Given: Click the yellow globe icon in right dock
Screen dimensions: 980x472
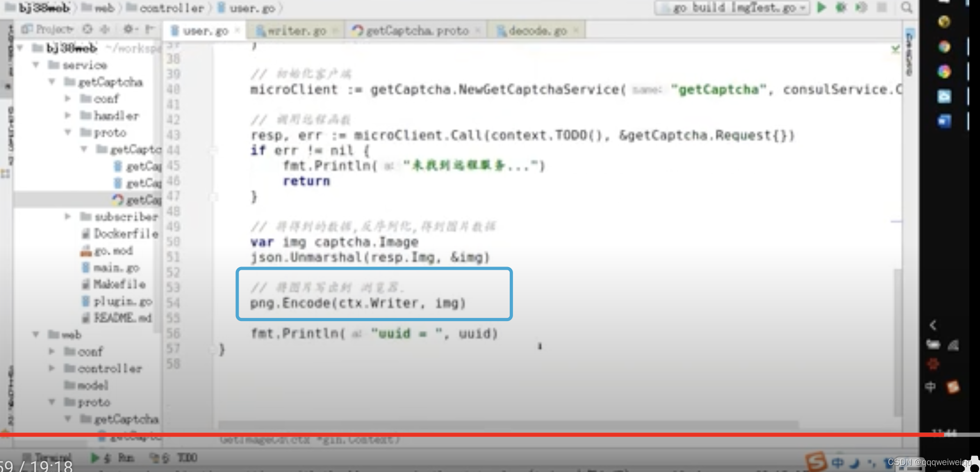Looking at the screenshot, I should [x=944, y=21].
